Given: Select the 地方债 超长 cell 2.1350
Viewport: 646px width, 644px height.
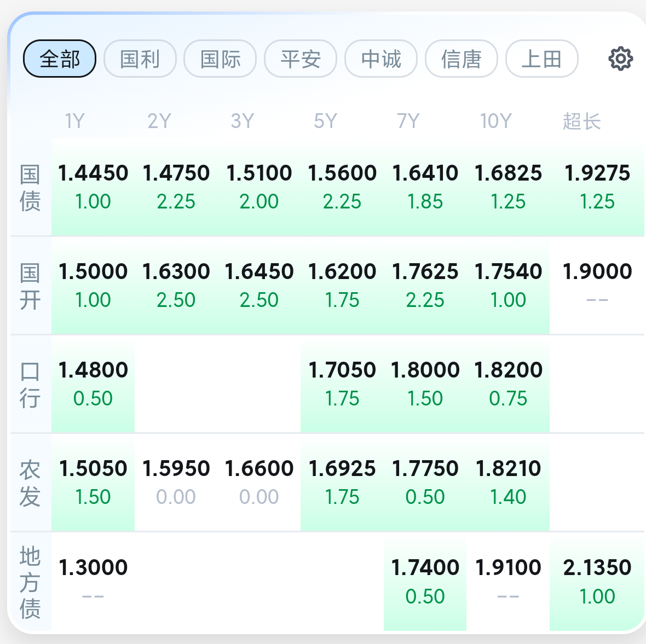Looking at the screenshot, I should click(x=597, y=582).
